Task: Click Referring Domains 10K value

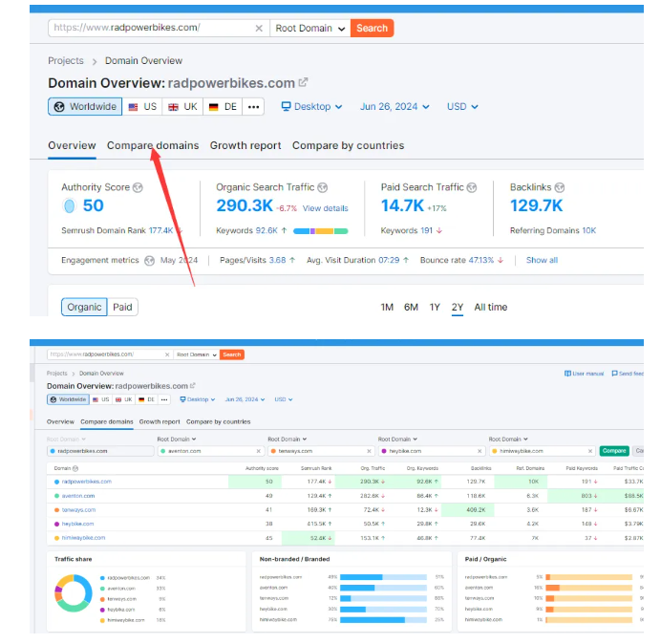Action: (589, 230)
